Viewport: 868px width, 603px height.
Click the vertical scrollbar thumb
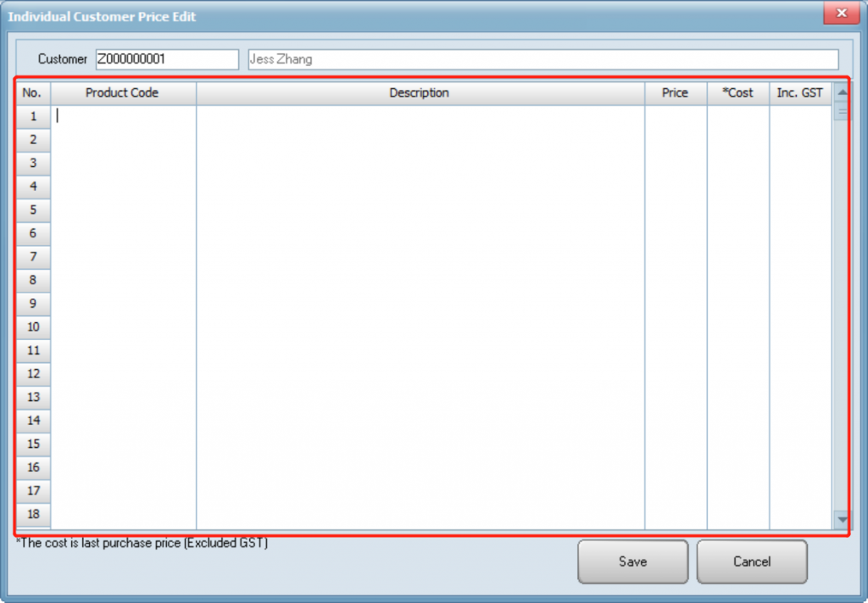842,112
